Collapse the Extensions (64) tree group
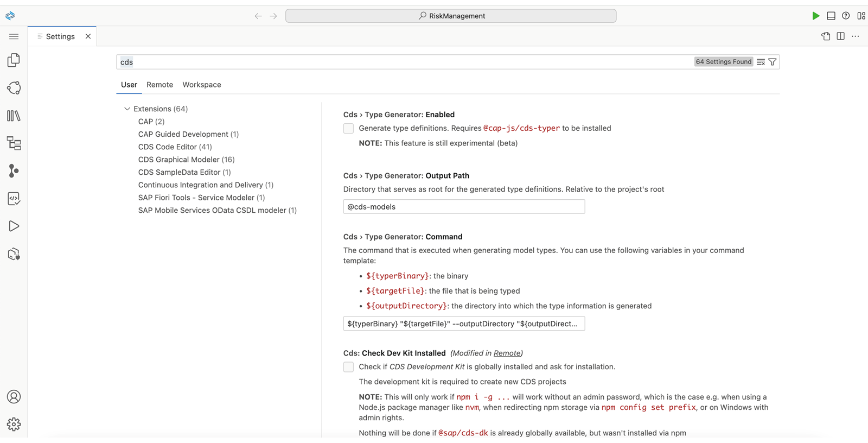This screenshot has height=443, width=868. click(x=127, y=109)
